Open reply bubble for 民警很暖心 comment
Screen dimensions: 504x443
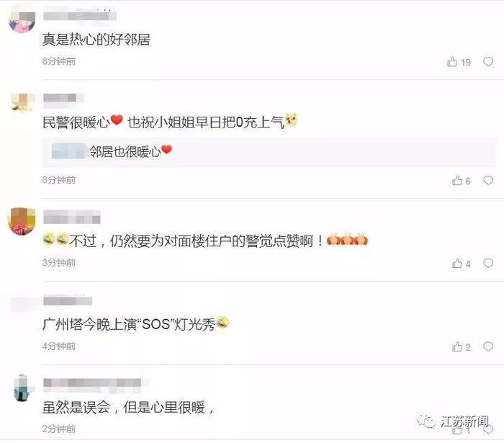point(488,180)
